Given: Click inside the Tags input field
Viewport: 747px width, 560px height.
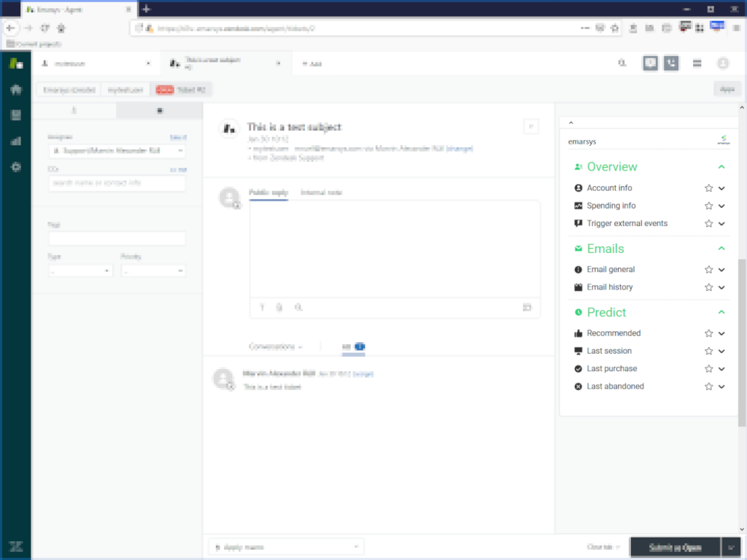Looking at the screenshot, I should tap(117, 238).
